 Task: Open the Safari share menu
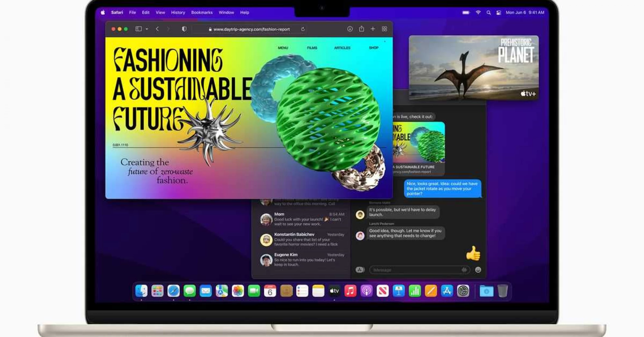click(361, 29)
